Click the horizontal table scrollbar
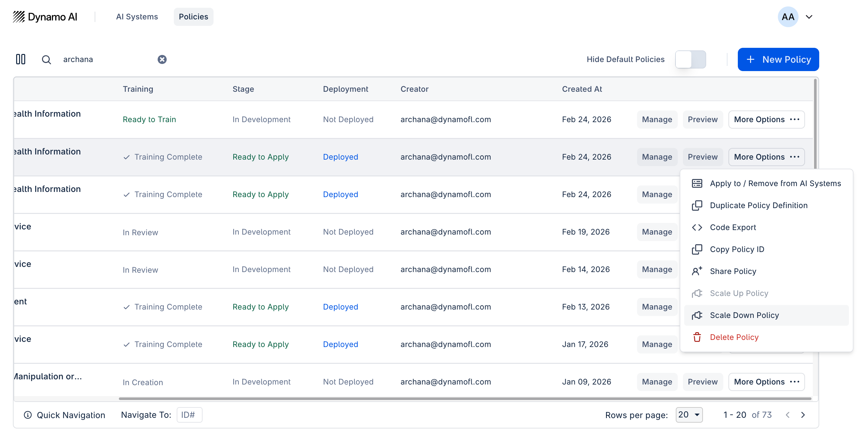 tap(465, 399)
